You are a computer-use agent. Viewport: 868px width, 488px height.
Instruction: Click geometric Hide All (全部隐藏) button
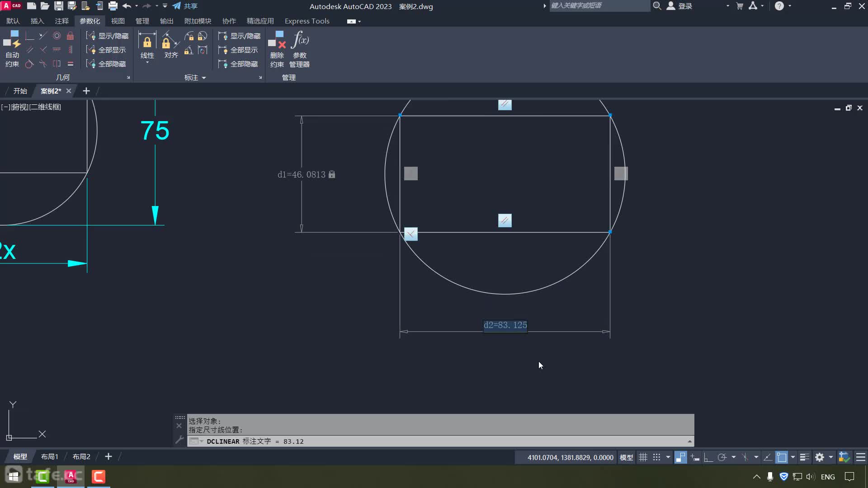[x=106, y=64]
